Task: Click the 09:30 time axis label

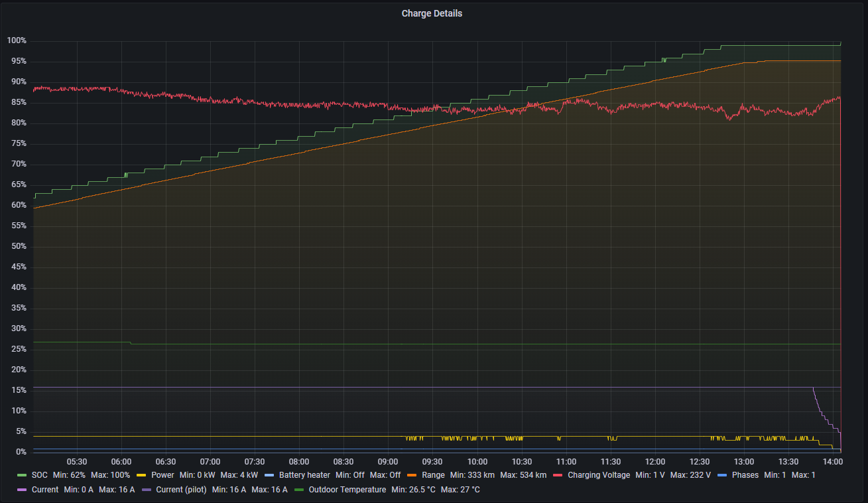Action: click(x=432, y=462)
